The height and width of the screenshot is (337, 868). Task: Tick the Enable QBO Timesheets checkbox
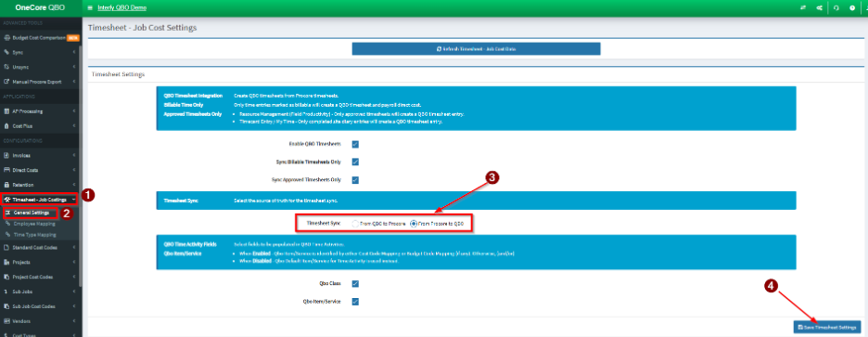355,144
